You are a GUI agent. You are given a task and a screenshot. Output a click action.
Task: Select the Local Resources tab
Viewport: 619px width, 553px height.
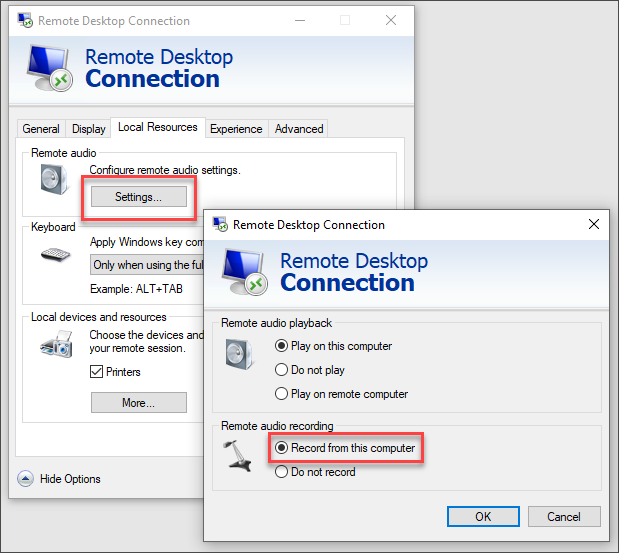click(x=158, y=127)
